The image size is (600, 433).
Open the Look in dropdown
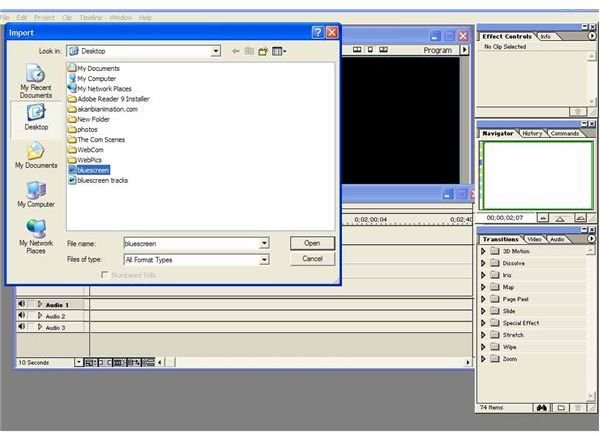pos(215,50)
